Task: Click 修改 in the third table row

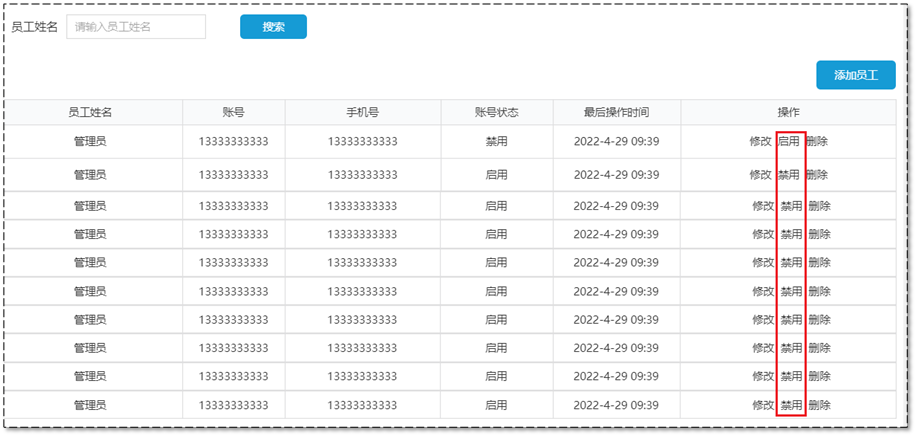Action: tap(763, 206)
